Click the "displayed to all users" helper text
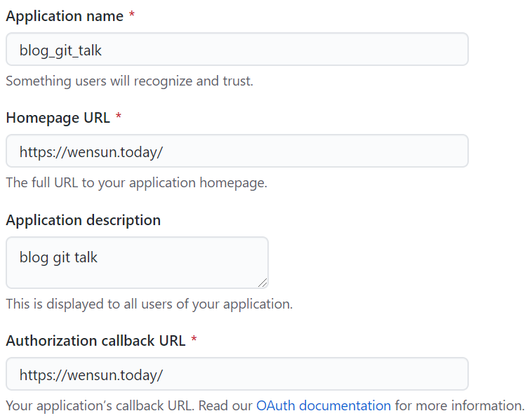The width and height of the screenshot is (532, 418). click(x=149, y=304)
